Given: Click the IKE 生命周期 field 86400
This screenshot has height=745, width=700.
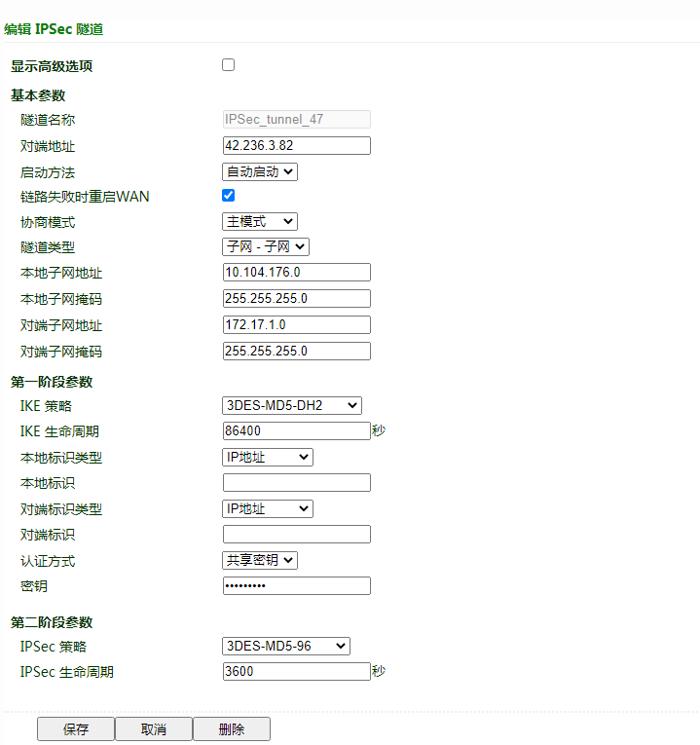Looking at the screenshot, I should click(296, 431).
